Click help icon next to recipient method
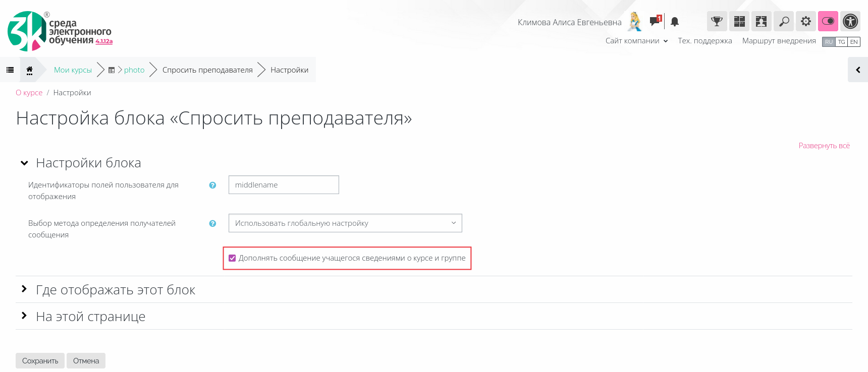The height and width of the screenshot is (372, 868). tap(212, 223)
